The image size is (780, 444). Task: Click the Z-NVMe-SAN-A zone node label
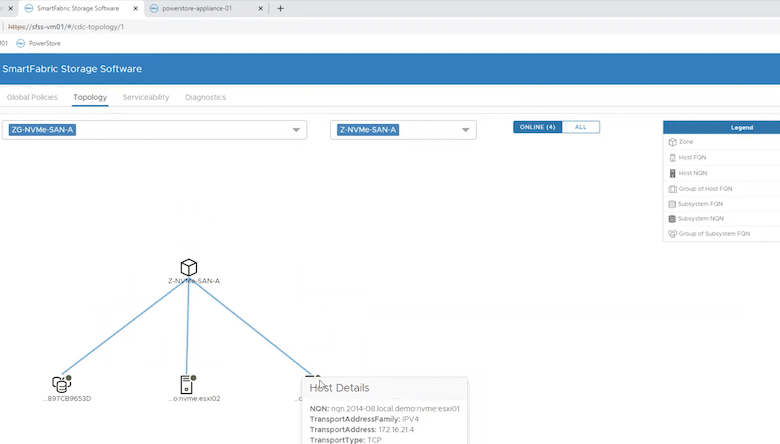pyautogui.click(x=194, y=281)
